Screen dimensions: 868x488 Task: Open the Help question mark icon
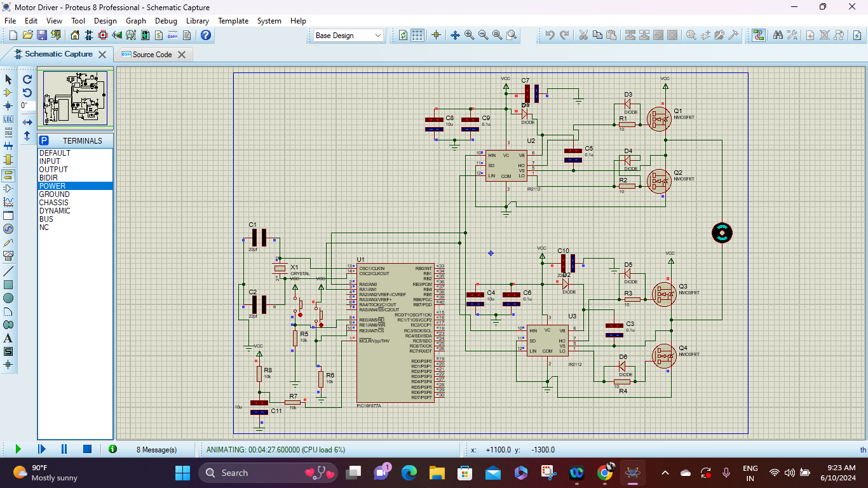tap(205, 35)
